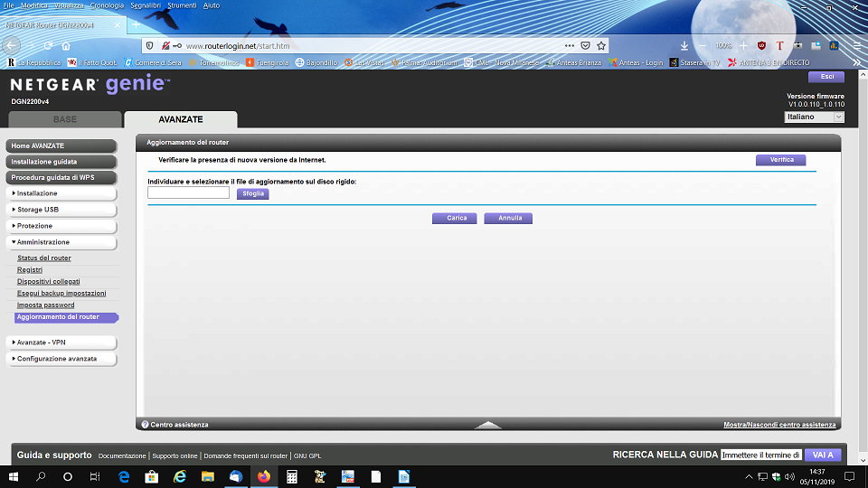
Task: Click the Annulla button
Action: click(x=508, y=218)
